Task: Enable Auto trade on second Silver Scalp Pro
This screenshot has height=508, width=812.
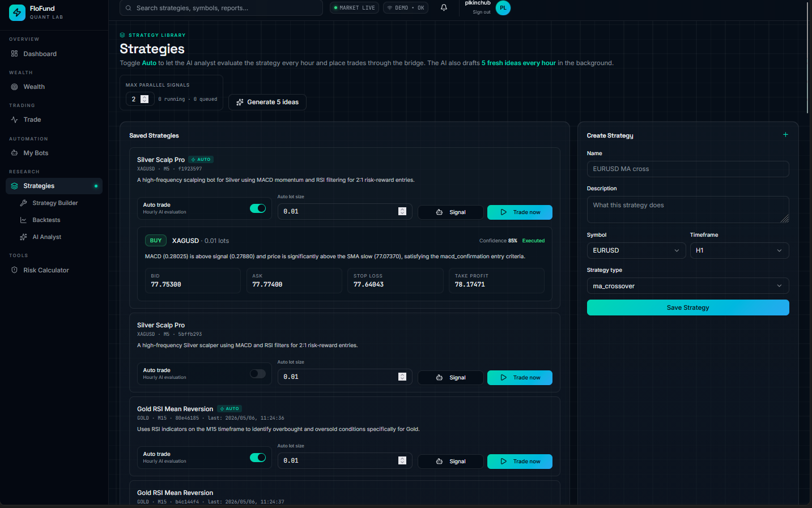Action: click(x=258, y=374)
